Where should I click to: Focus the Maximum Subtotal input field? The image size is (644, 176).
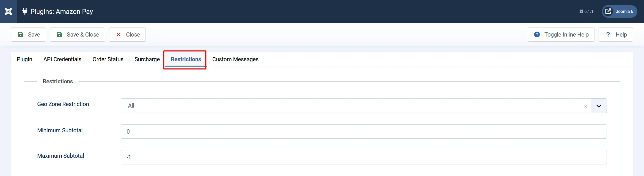pyautogui.click(x=364, y=157)
